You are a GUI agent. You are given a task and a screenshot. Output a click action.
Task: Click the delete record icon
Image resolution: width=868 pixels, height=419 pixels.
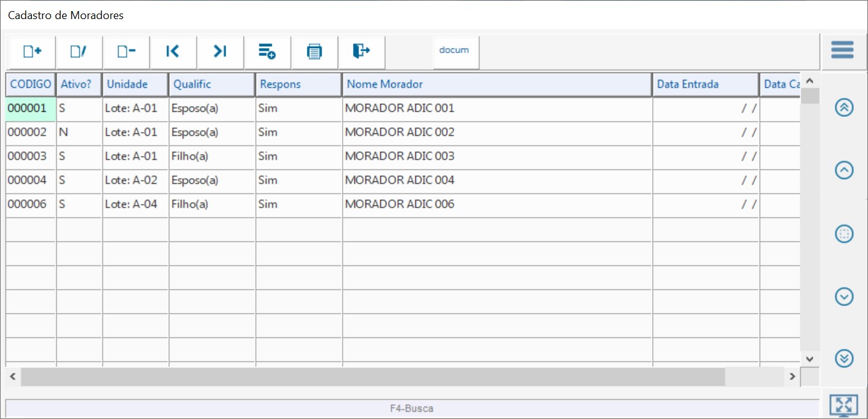(126, 52)
